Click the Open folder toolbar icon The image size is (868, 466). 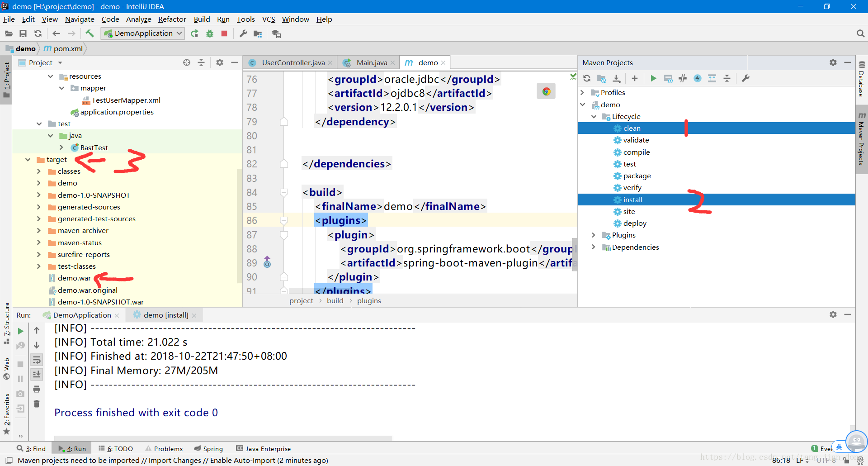9,33
